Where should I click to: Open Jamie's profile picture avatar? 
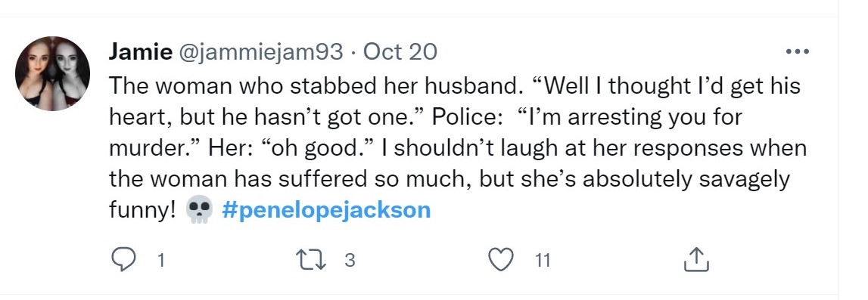[52, 73]
